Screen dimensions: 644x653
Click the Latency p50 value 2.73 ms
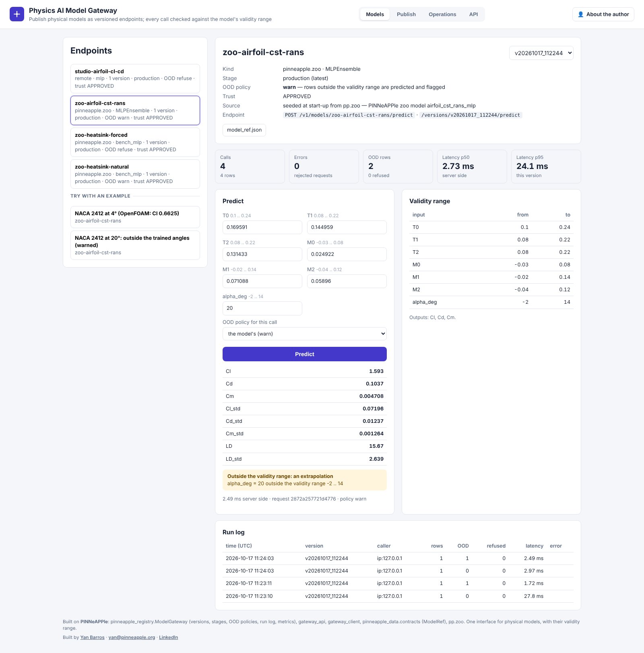pos(458,166)
